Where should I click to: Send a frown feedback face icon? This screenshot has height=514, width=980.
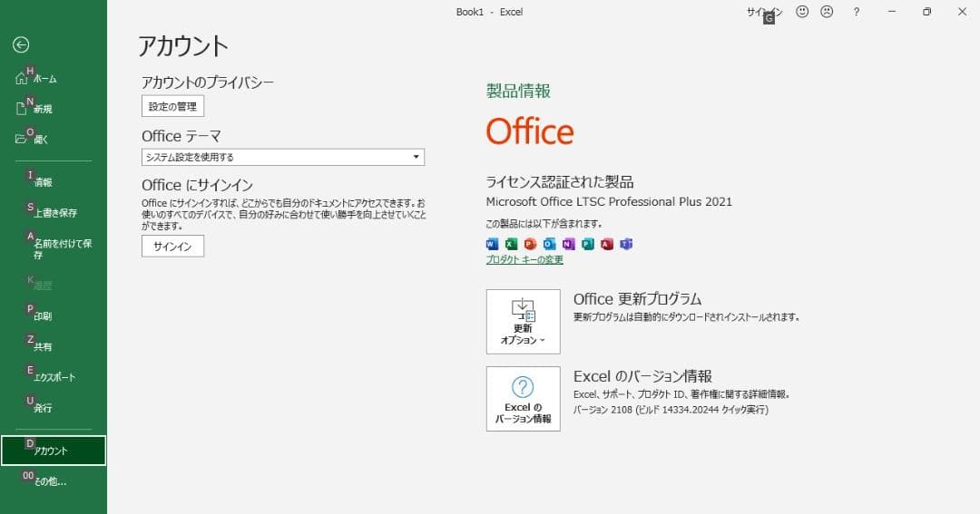[x=827, y=12]
